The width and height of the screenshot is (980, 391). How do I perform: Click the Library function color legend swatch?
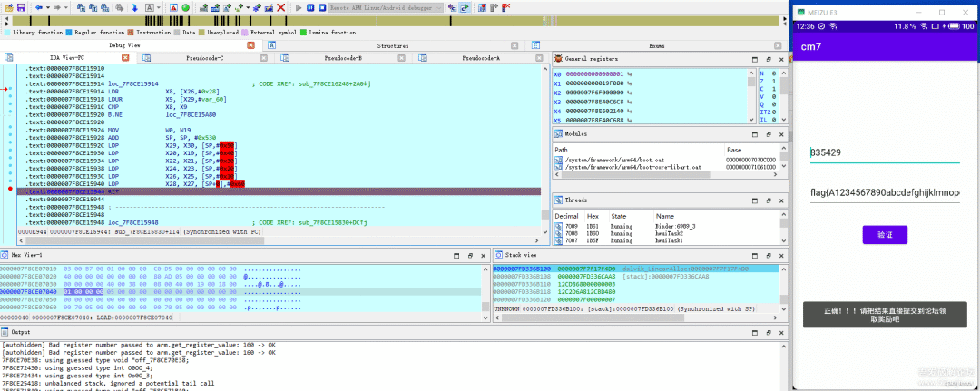[x=7, y=32]
